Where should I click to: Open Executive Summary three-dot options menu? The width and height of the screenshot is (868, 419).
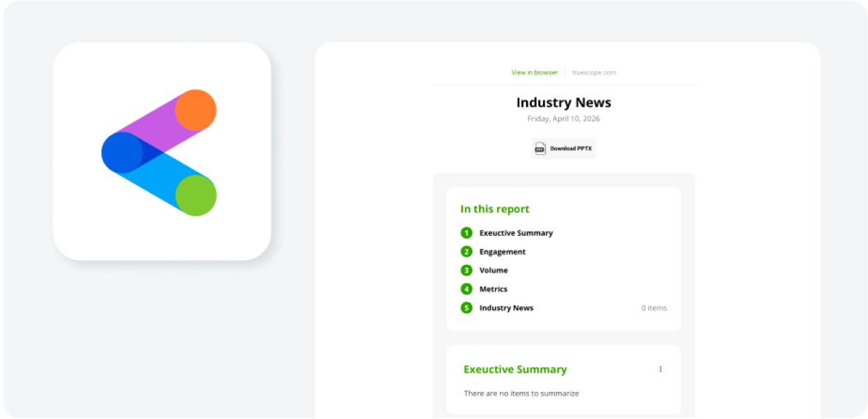(660, 370)
